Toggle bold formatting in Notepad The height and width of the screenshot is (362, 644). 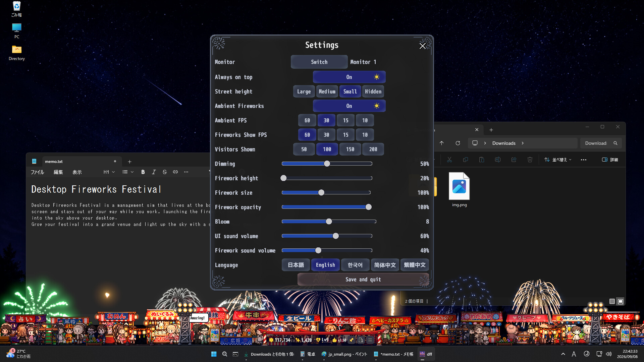(x=143, y=172)
